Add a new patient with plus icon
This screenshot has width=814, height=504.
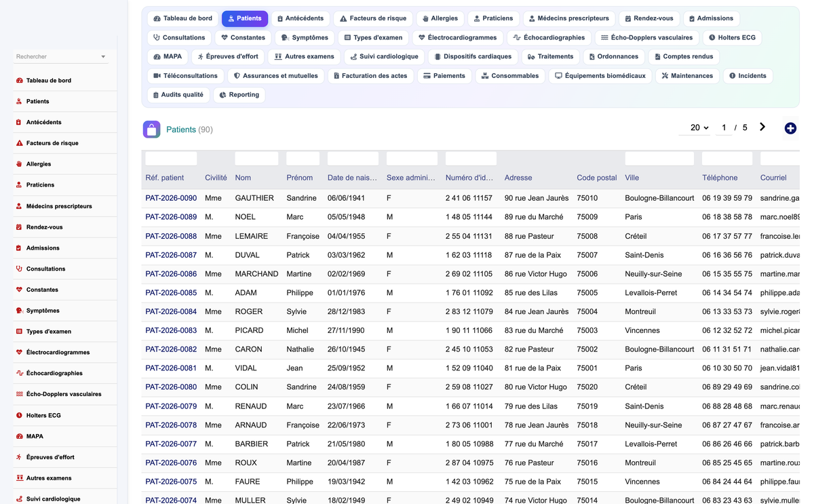click(790, 128)
